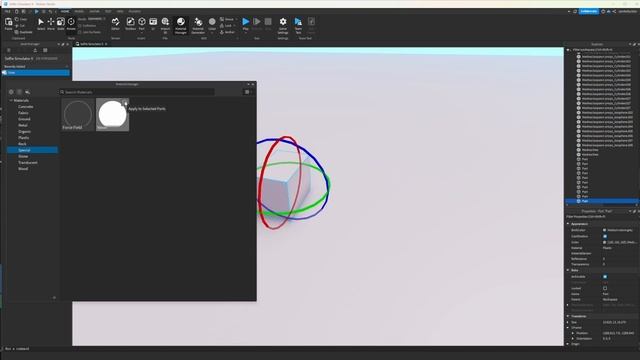Open Game Settings gear
The image size is (640, 360).
point(283,24)
